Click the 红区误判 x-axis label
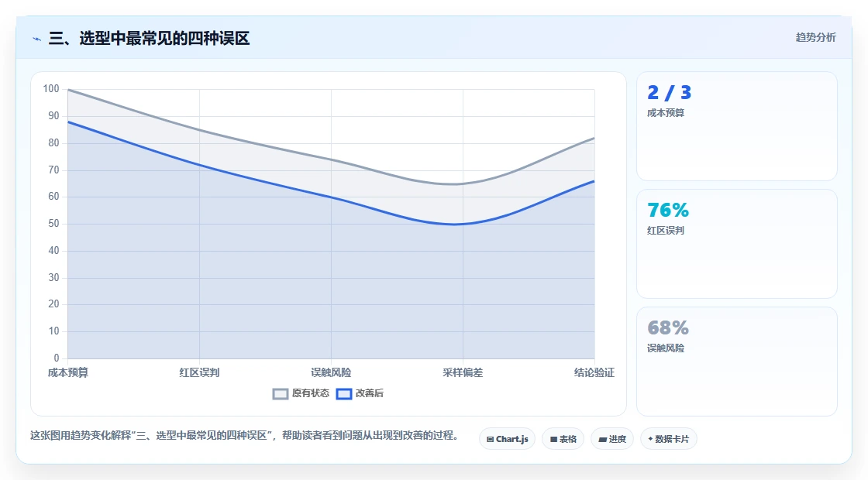 coord(199,372)
